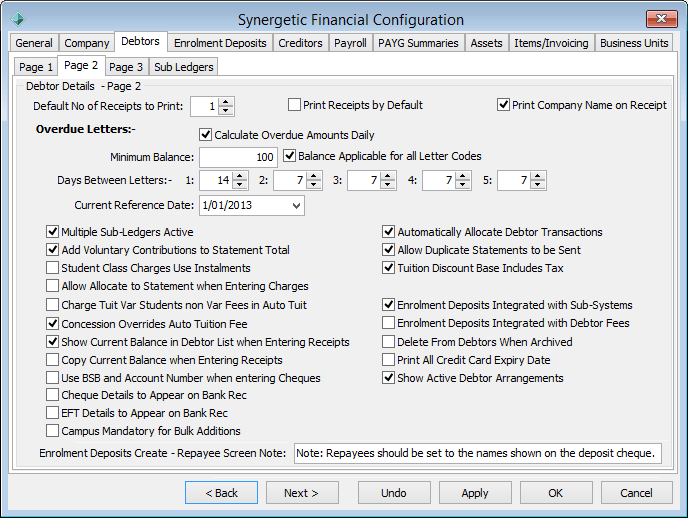Enable Copy Current Balance when Entering Receipts
The height and width of the screenshot is (518, 688).
tap(52, 360)
